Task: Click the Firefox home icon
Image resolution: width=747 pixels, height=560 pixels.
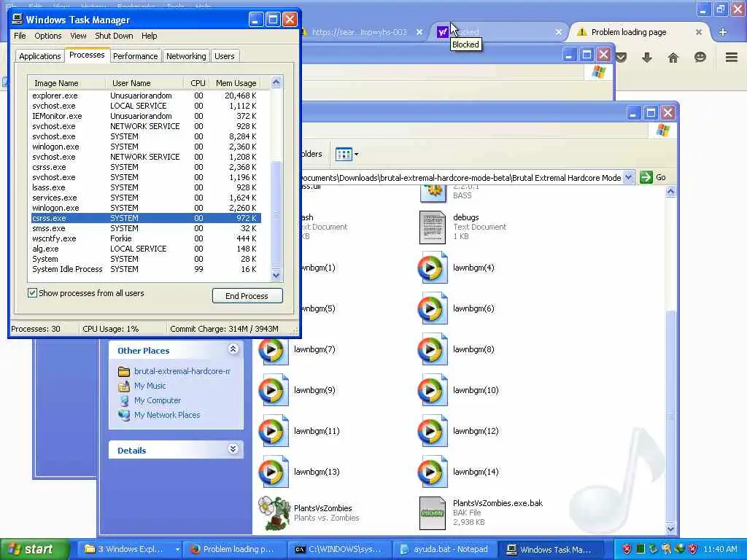Action: [673, 58]
